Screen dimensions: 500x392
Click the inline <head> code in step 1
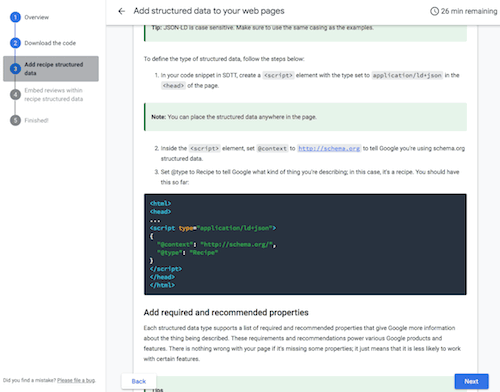click(x=173, y=86)
